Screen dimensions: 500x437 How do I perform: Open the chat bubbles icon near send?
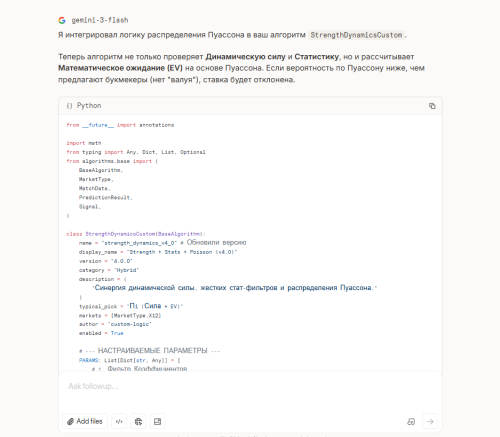[x=411, y=421]
